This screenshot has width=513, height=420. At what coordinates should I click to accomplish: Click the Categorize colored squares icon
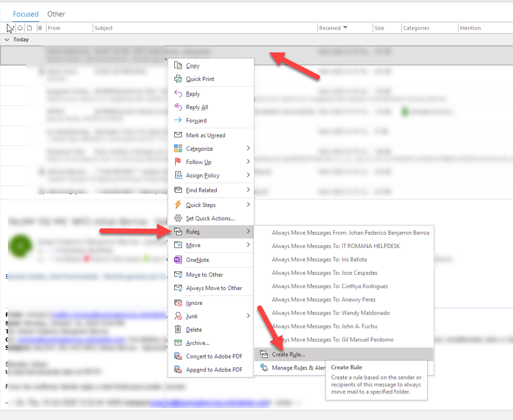coord(178,149)
